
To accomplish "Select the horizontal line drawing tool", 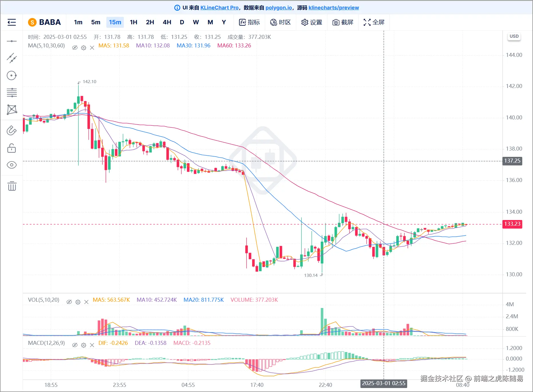I will [x=12, y=41].
